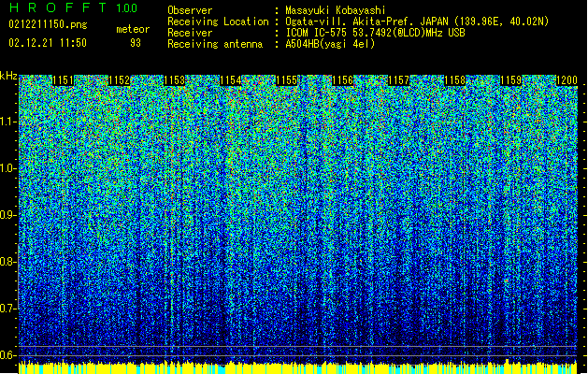Jump to the 1157 time marker
This screenshot has width=588, height=374.
coord(399,81)
